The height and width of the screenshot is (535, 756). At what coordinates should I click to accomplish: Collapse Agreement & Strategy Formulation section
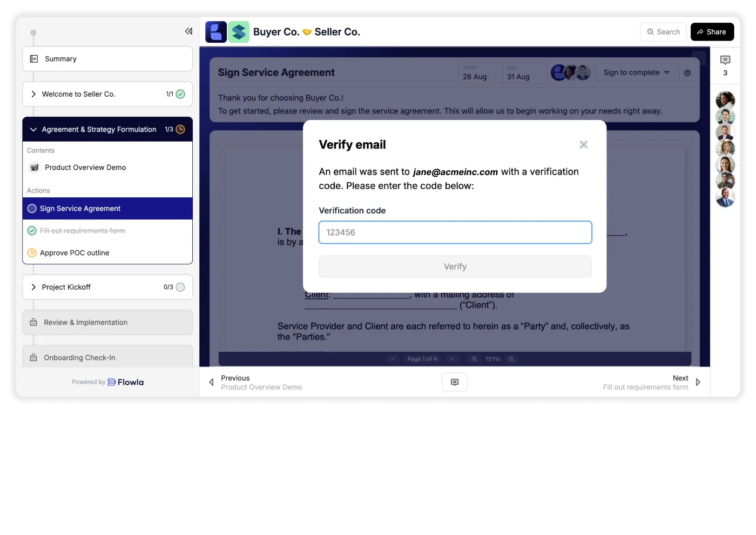pos(33,130)
